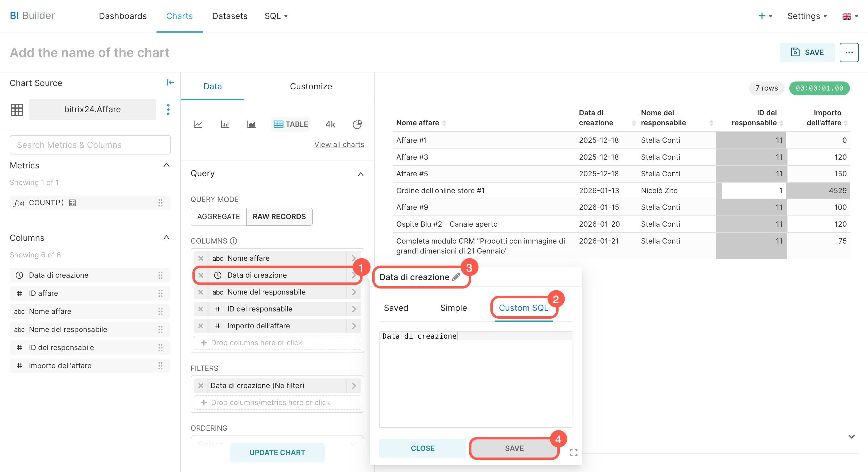Select RAW RECORDS query mode
868x472 pixels.
[x=279, y=216]
